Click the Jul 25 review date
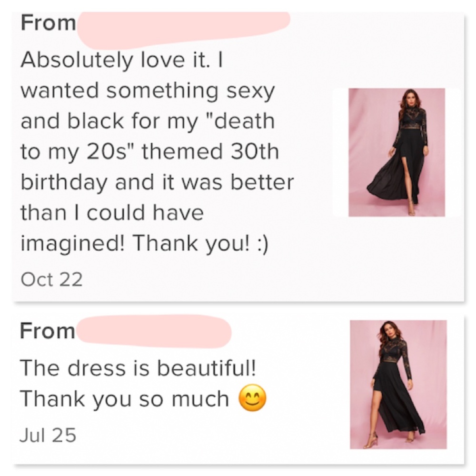The width and height of the screenshot is (476, 476). 48,435
